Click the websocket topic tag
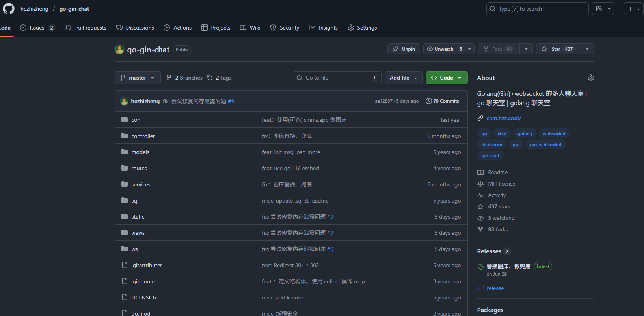The height and width of the screenshot is (316, 644). (x=554, y=134)
